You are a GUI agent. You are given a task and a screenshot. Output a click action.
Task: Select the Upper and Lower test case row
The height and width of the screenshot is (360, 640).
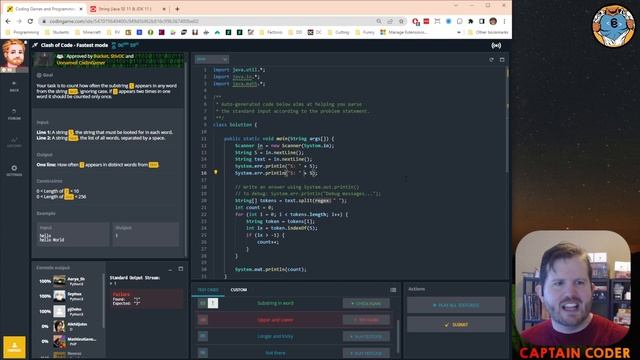292,320
